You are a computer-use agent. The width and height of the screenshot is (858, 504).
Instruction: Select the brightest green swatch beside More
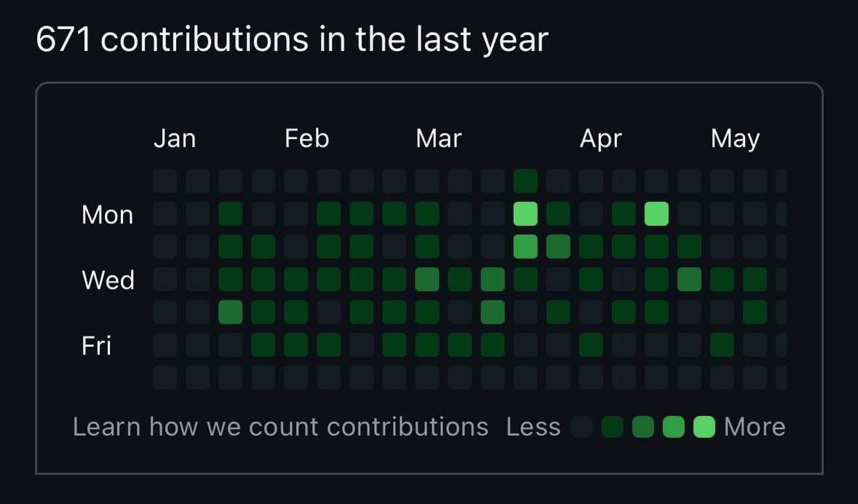tap(704, 427)
